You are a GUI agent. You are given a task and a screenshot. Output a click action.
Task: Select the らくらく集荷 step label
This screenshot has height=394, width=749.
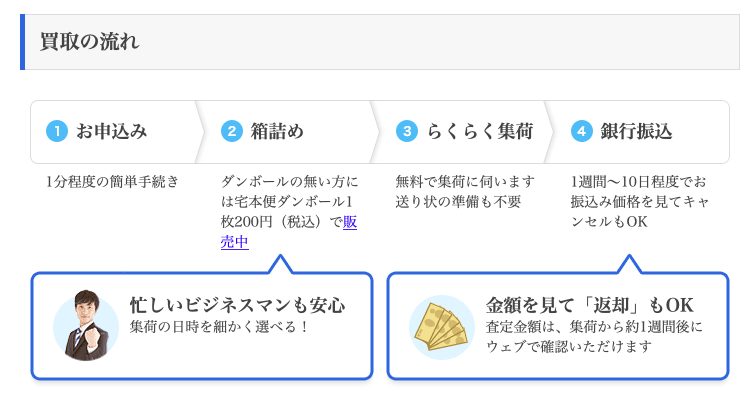[x=480, y=131]
